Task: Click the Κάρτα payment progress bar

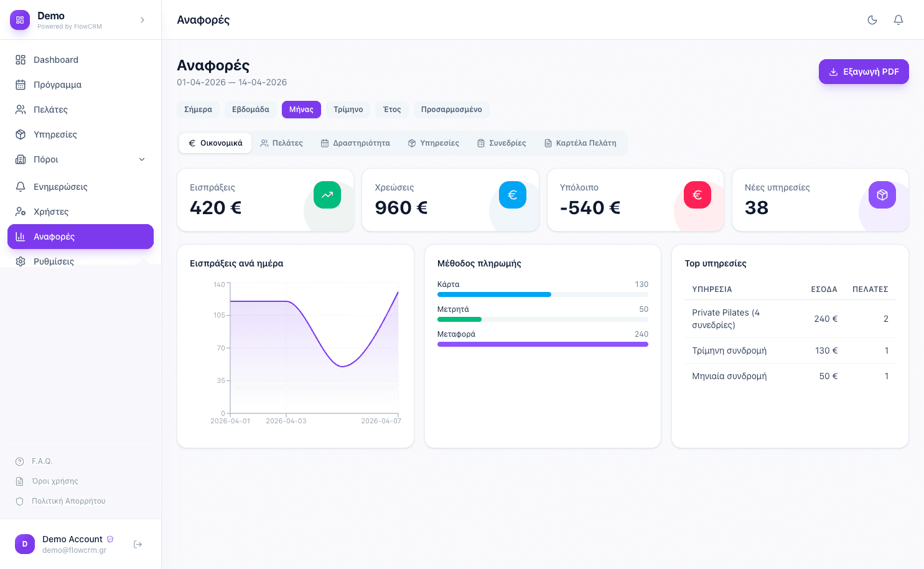Action: click(x=543, y=294)
